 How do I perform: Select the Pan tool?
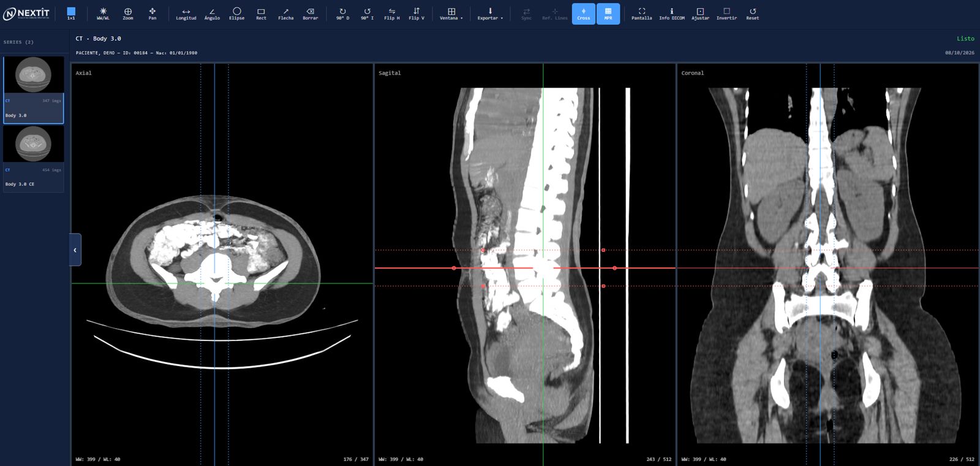coord(153,13)
